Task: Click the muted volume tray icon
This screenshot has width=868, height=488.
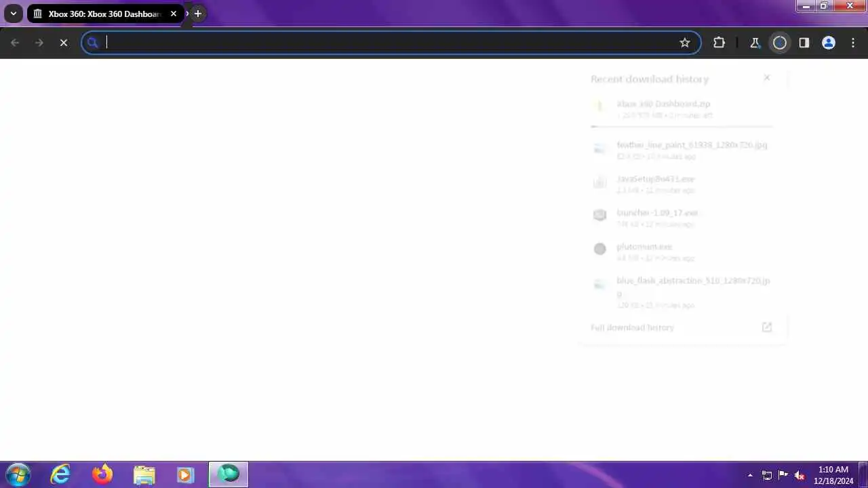Action: point(800,475)
